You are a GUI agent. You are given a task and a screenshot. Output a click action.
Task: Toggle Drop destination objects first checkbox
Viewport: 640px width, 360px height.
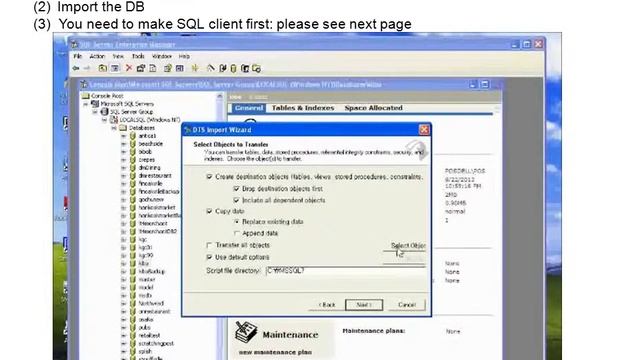(x=236, y=189)
